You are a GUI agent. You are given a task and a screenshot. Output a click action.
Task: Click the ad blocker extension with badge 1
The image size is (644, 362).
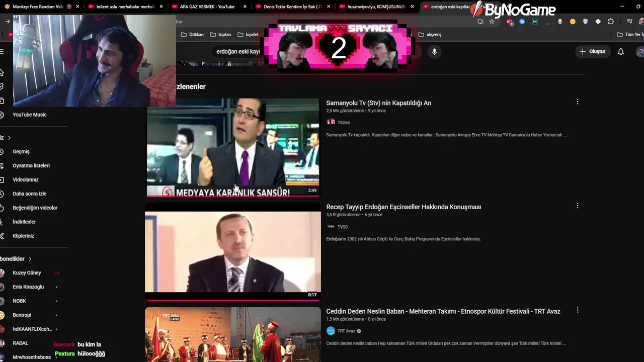pos(510,22)
